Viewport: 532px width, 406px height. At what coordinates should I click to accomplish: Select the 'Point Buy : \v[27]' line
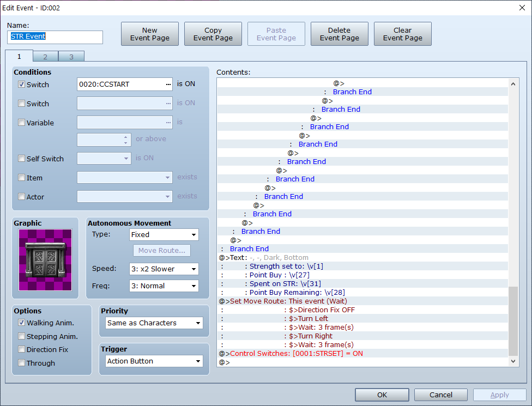pyautogui.click(x=362, y=275)
